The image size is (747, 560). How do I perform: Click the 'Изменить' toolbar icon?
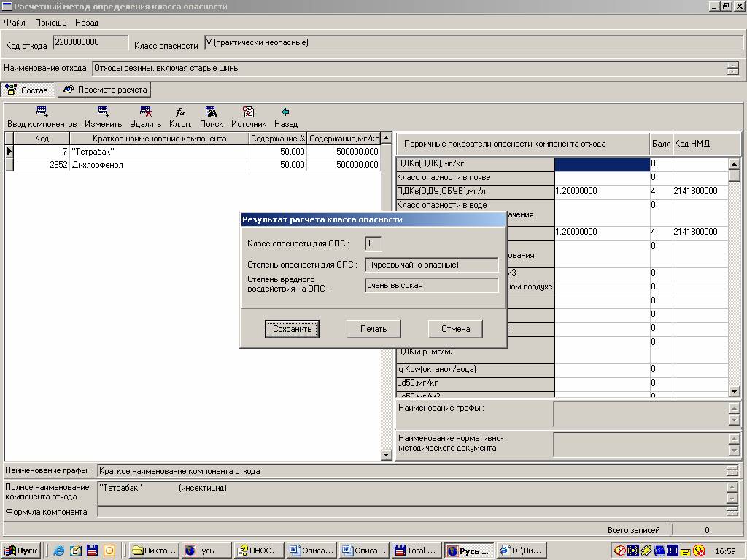[103, 112]
